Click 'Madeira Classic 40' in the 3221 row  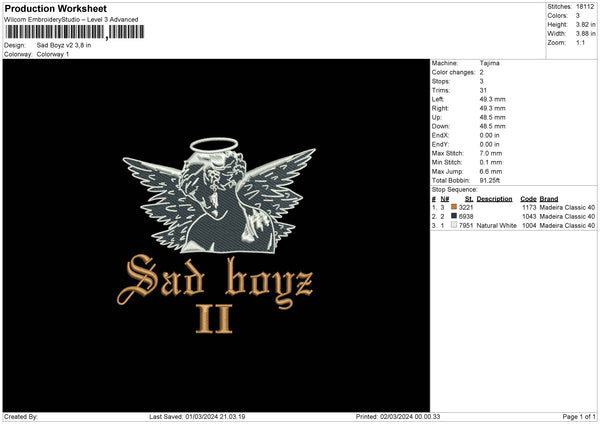[567, 207]
